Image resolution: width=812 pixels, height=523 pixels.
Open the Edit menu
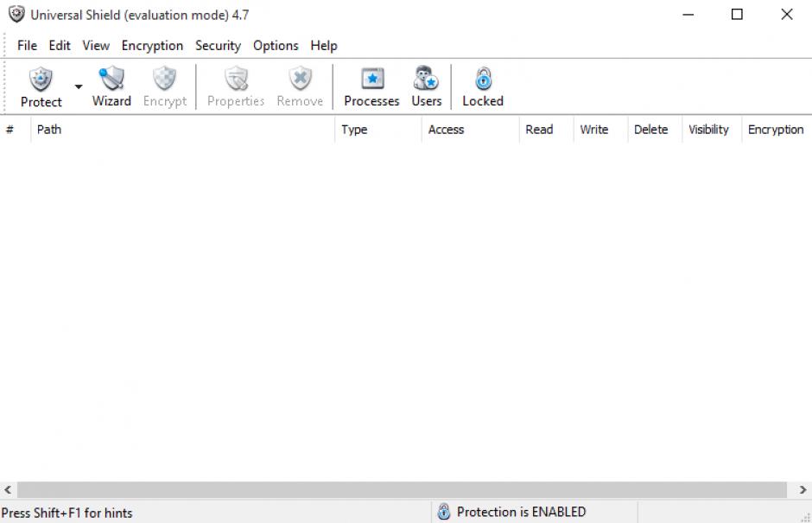pyautogui.click(x=60, y=46)
